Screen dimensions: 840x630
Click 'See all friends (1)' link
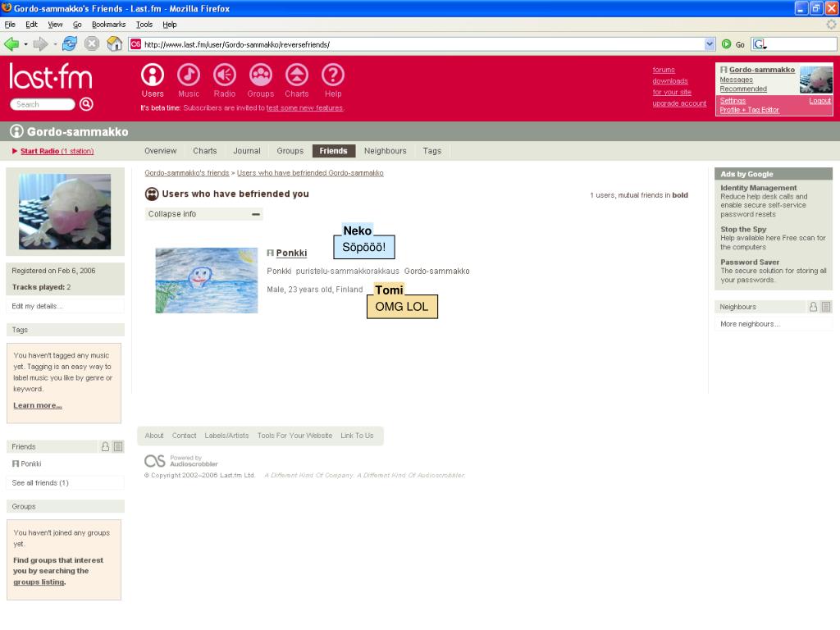tap(40, 482)
